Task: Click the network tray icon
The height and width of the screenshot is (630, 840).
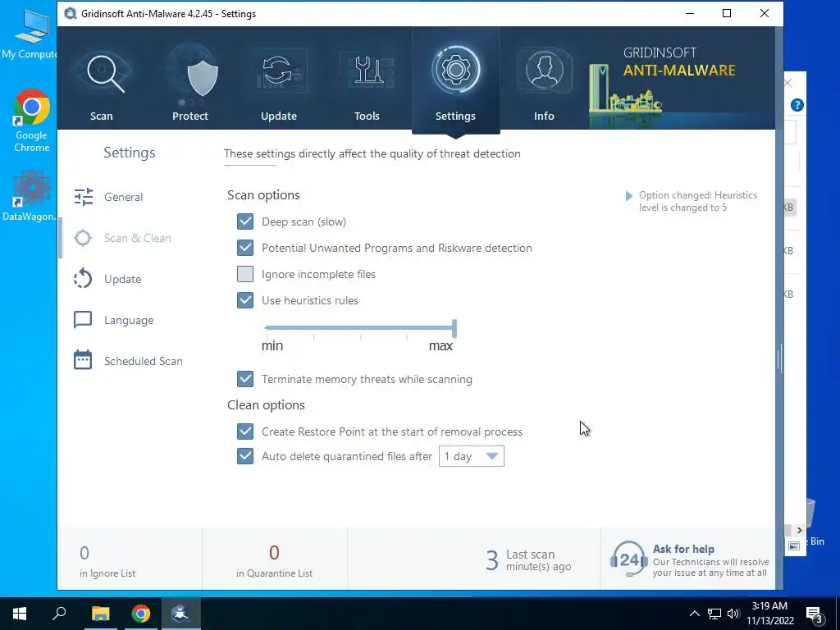Action: click(x=714, y=614)
